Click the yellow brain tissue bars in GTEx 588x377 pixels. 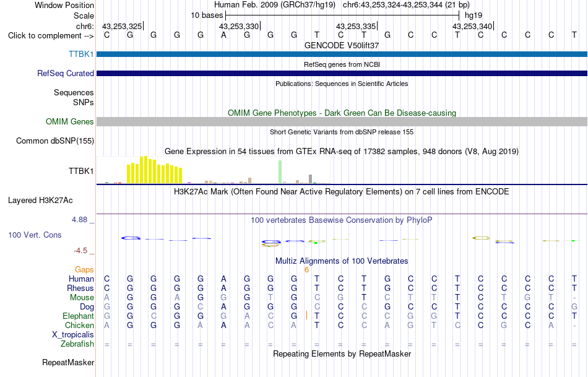pyautogui.click(x=155, y=170)
